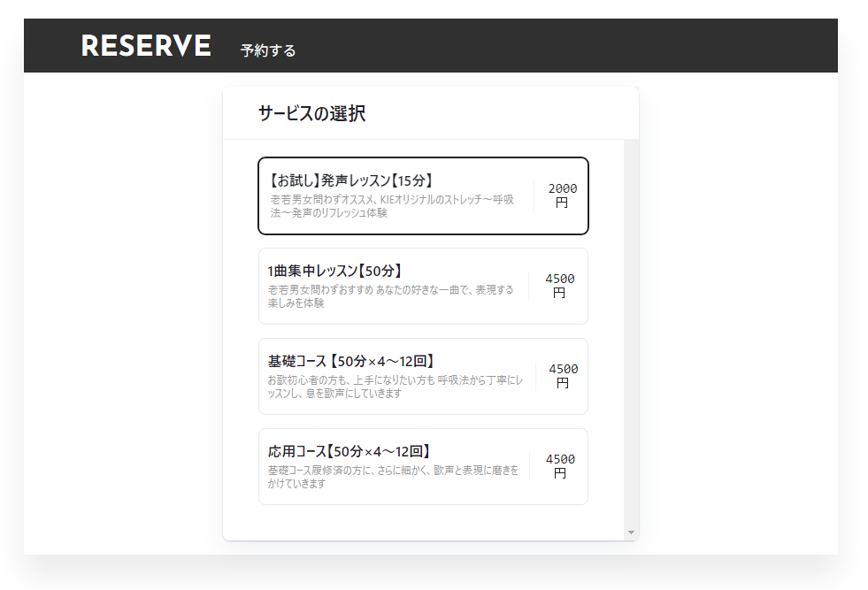This screenshot has height=590, width=868.
Task: Click the scroll down arrow in service list
Action: pos(631,533)
